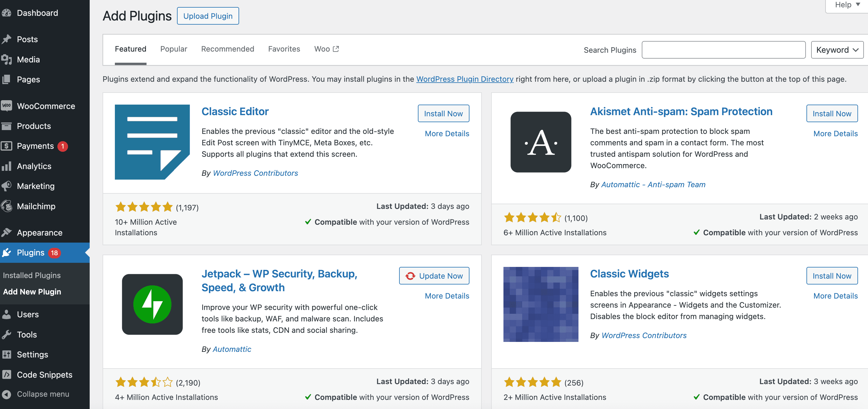Click the Jetpack plugin logo
868x409 pixels.
tap(152, 304)
